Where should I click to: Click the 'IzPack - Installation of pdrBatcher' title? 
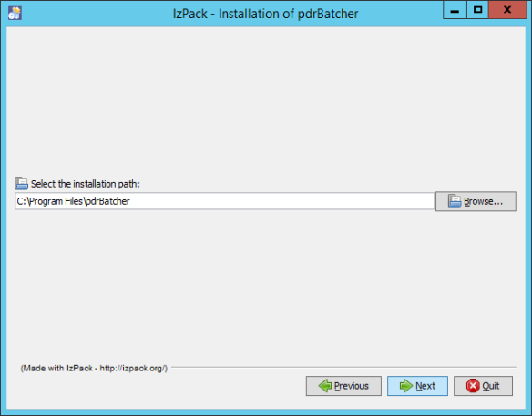tap(265, 14)
